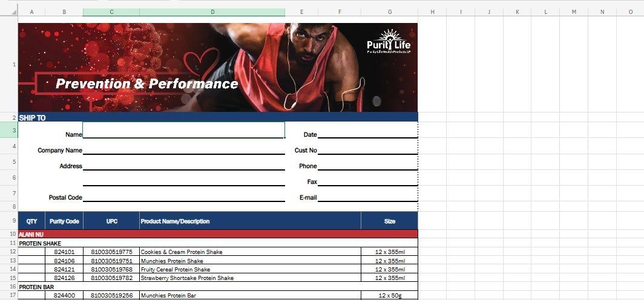Click the Phone entry line
This screenshot has height=300, width=644.
coord(368,162)
